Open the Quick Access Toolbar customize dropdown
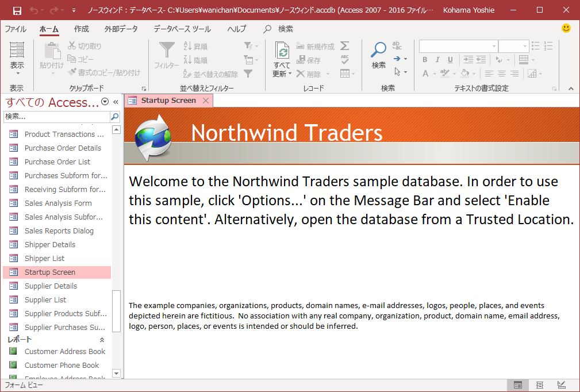 point(74,10)
